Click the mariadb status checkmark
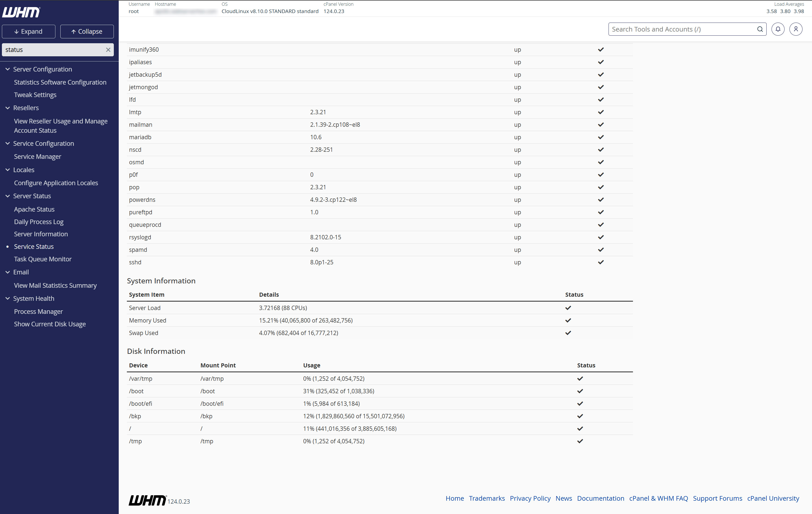The image size is (812, 514). (601, 137)
